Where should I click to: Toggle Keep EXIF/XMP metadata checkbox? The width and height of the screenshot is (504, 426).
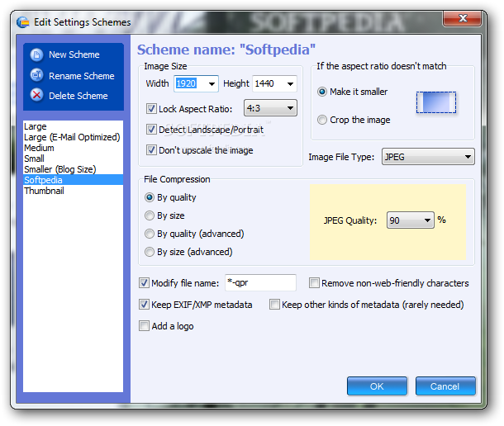pos(144,305)
